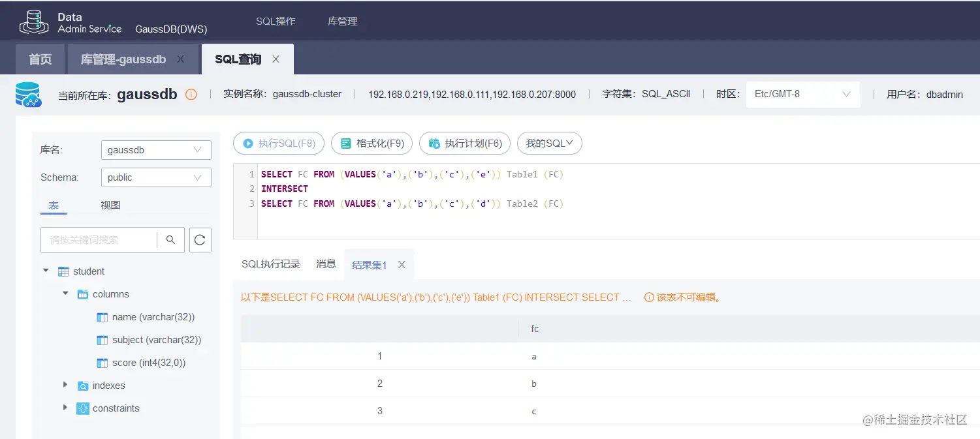980x439 pixels.
Task: Click the 用户名 dbadmin text
Action: (925, 95)
